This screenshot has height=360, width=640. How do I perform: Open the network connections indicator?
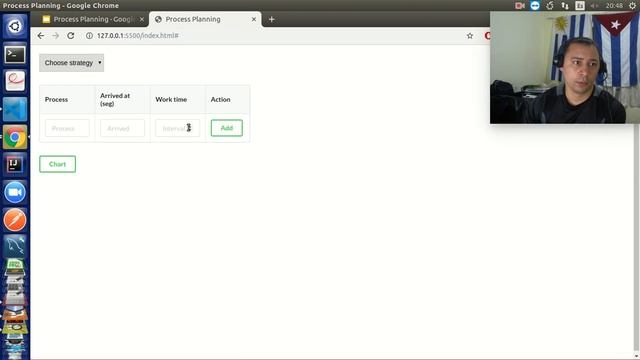click(x=565, y=5)
